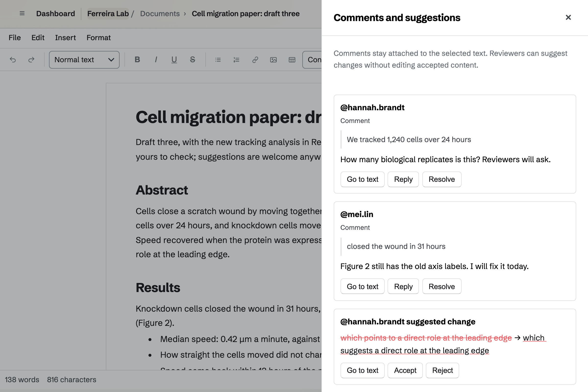
Task: Toggle strikethrough formatting
Action: pyautogui.click(x=193, y=60)
